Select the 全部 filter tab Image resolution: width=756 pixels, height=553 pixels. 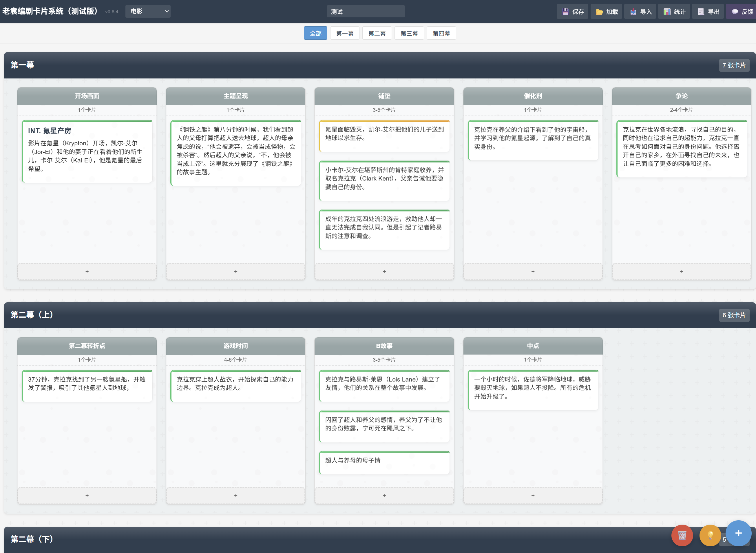[315, 33]
